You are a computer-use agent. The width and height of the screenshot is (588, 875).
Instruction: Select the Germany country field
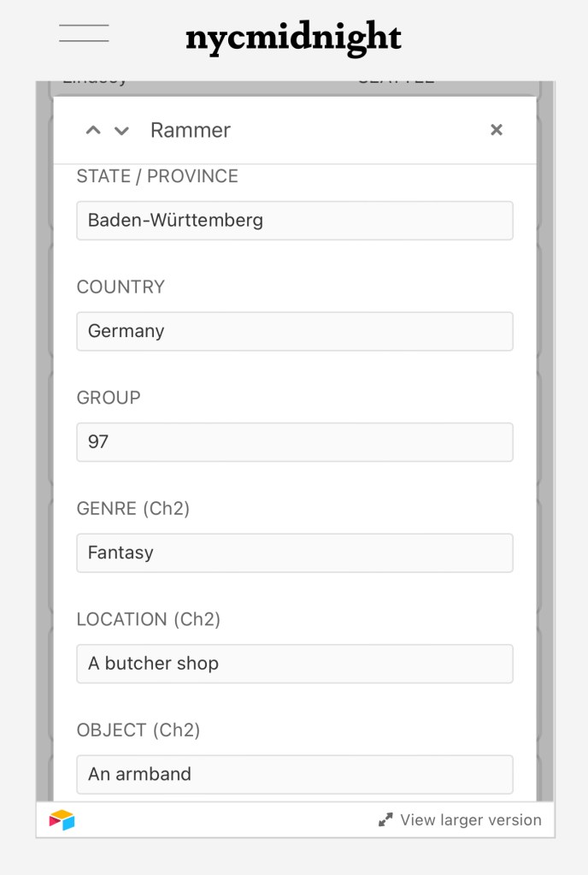pyautogui.click(x=295, y=331)
